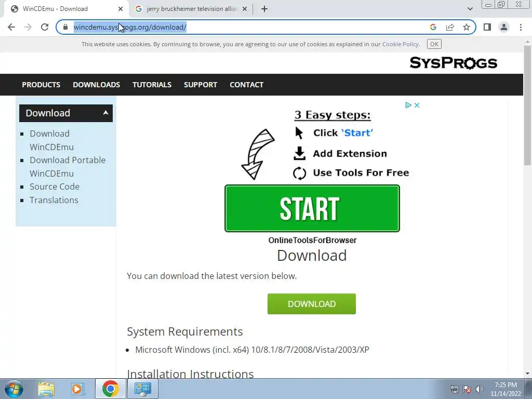Click the volume speaker tray icon
This screenshot has width=532, height=399.
479,389
